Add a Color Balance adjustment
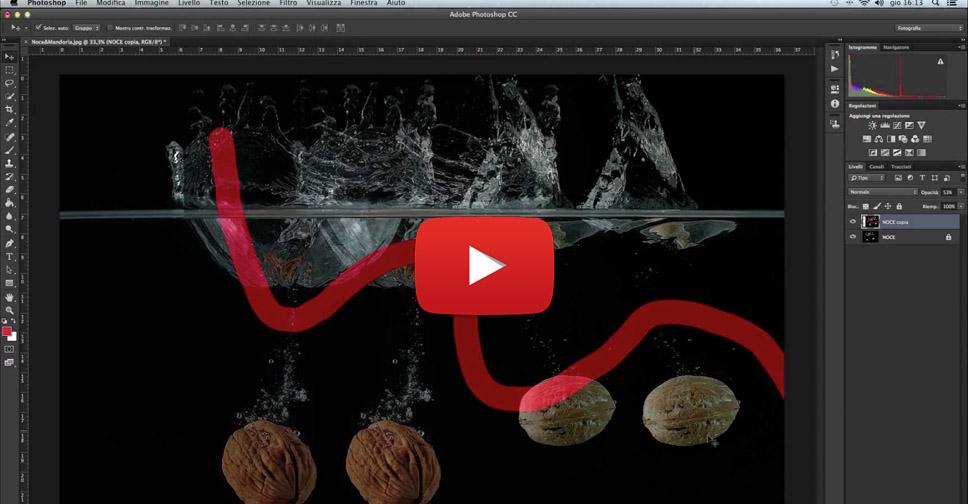Image resolution: width=968 pixels, height=504 pixels. click(x=878, y=139)
